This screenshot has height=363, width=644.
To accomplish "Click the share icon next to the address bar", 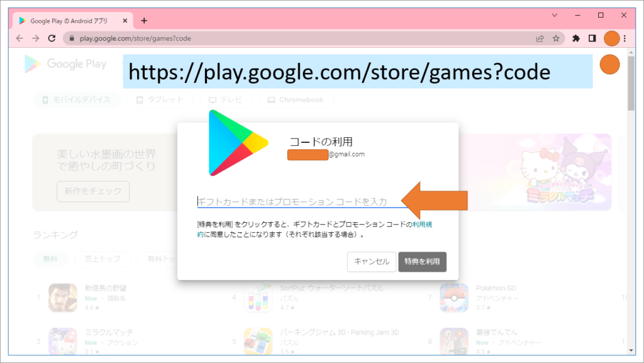I will 540,38.
